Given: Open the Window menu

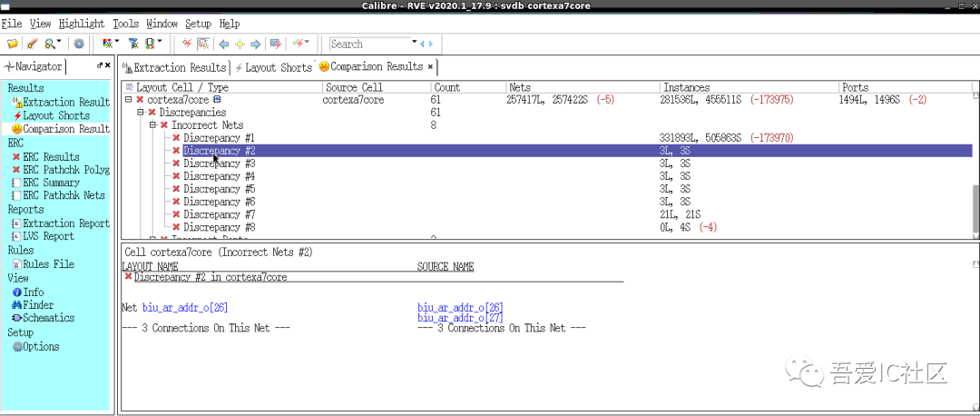Looking at the screenshot, I should point(162,24).
